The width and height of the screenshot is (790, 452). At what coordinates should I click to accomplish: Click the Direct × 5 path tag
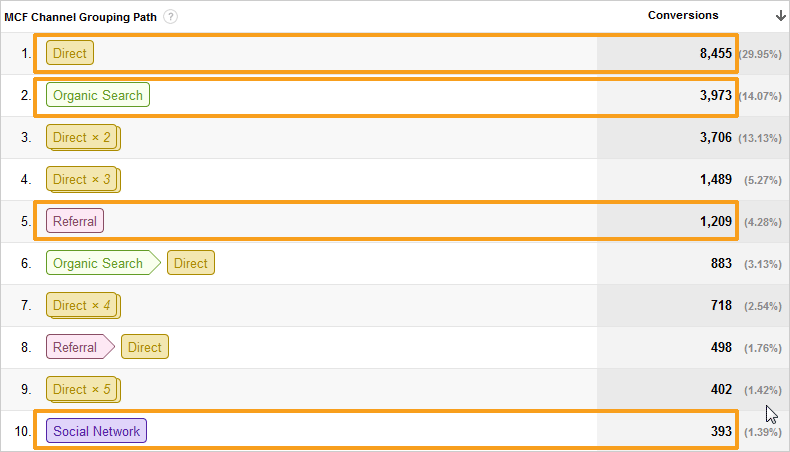pos(83,390)
